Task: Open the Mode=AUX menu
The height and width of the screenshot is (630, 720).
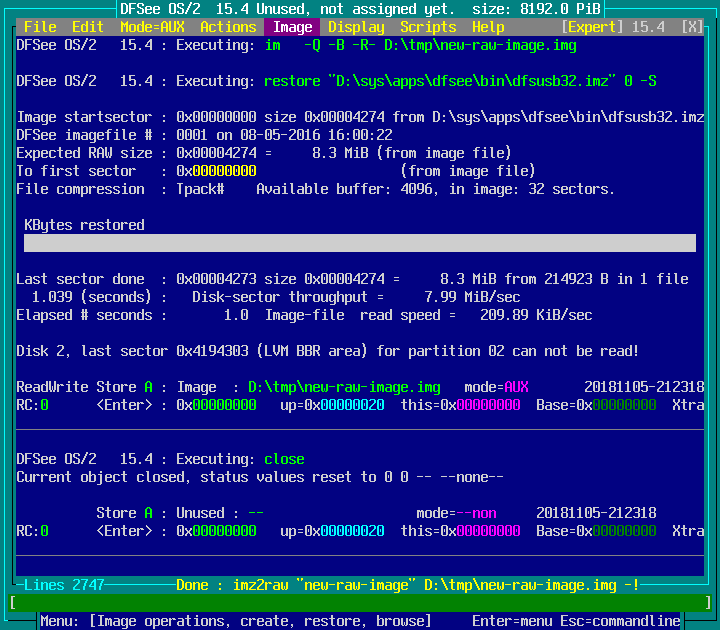Action: coord(151,27)
